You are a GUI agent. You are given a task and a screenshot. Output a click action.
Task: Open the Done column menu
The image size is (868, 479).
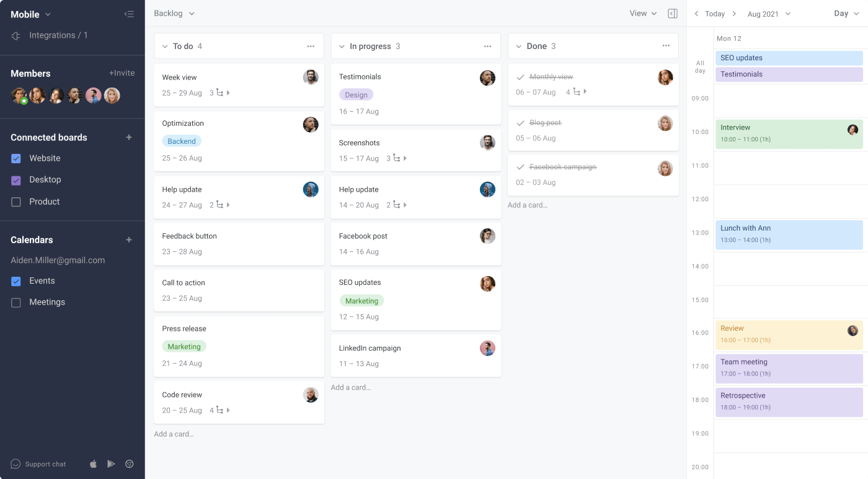pos(665,45)
